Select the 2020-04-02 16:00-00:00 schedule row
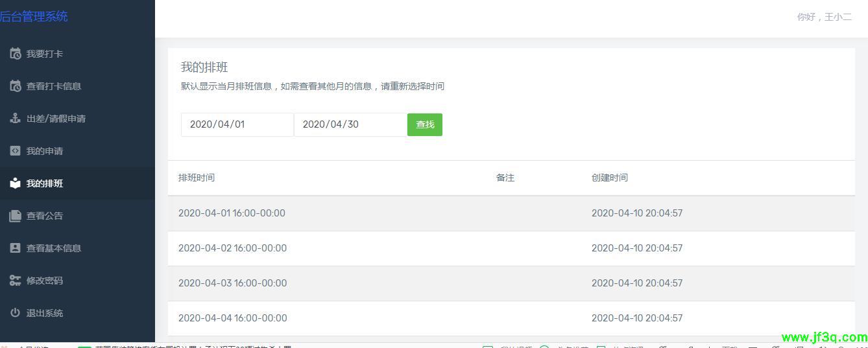Viewport: 868px width, 348px height. click(x=232, y=248)
